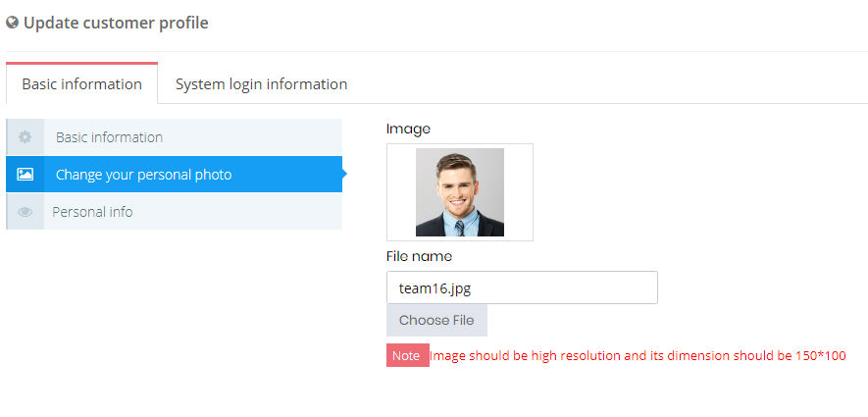
Task: Click the gear icon in sidebar
Action: click(x=25, y=137)
